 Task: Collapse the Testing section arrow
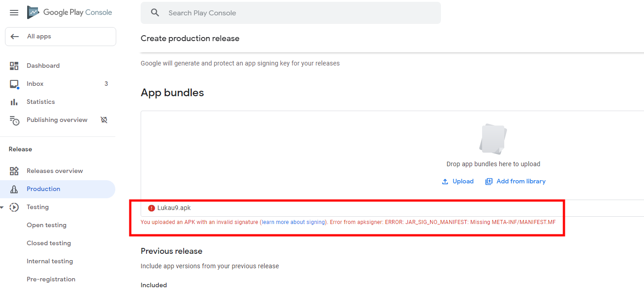[2, 207]
